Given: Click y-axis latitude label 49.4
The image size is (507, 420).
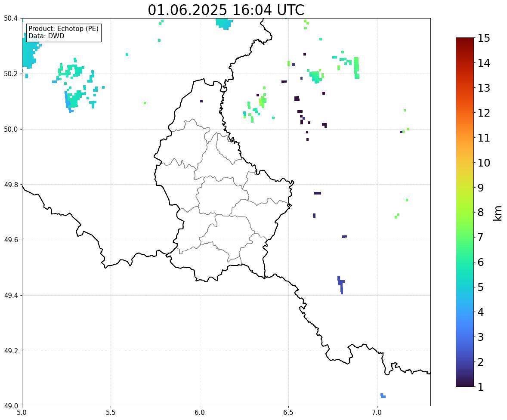Looking at the screenshot, I should (11, 296).
